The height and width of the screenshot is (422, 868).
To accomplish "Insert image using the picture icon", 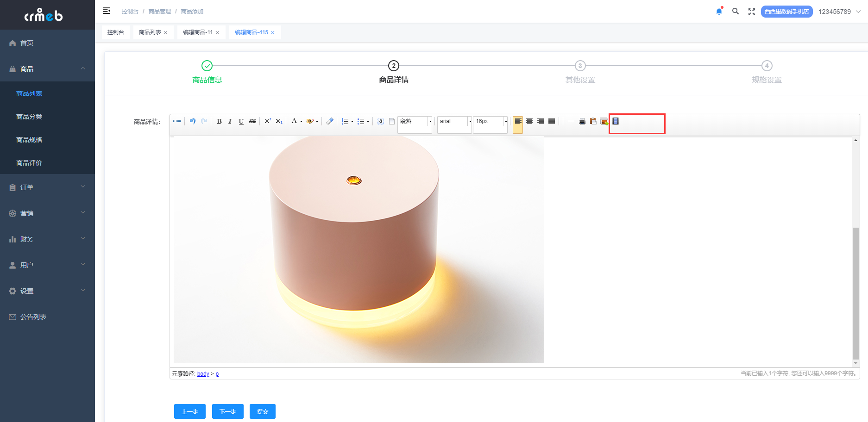I will (x=604, y=121).
